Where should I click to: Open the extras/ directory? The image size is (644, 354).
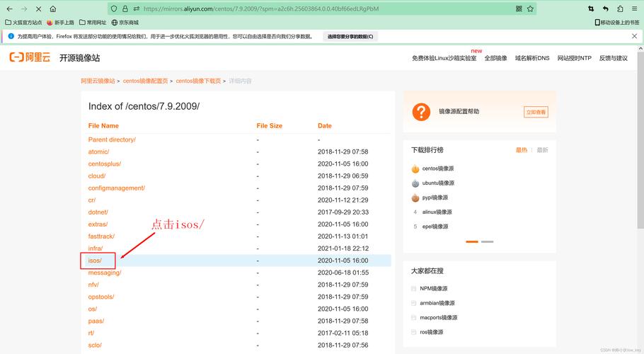coord(98,224)
